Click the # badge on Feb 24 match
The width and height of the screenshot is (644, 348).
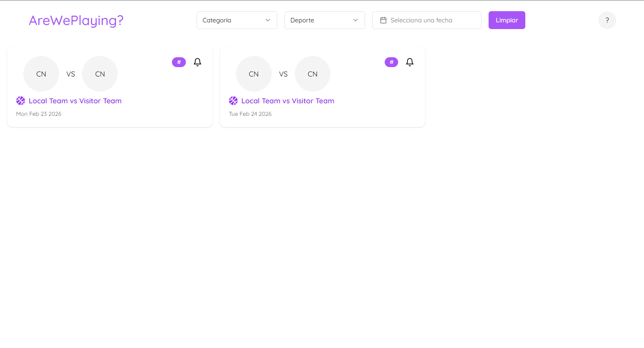[391, 62]
